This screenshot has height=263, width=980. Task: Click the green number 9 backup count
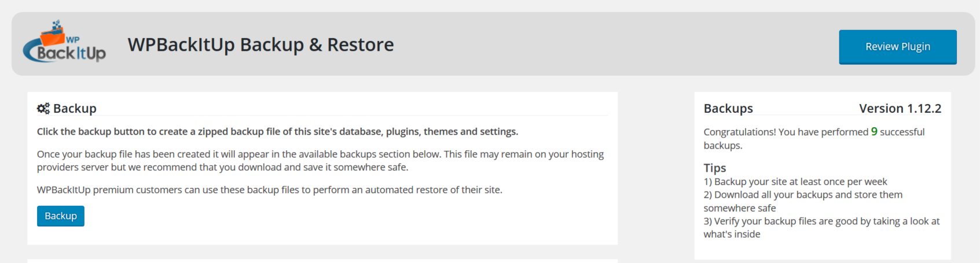click(x=874, y=132)
